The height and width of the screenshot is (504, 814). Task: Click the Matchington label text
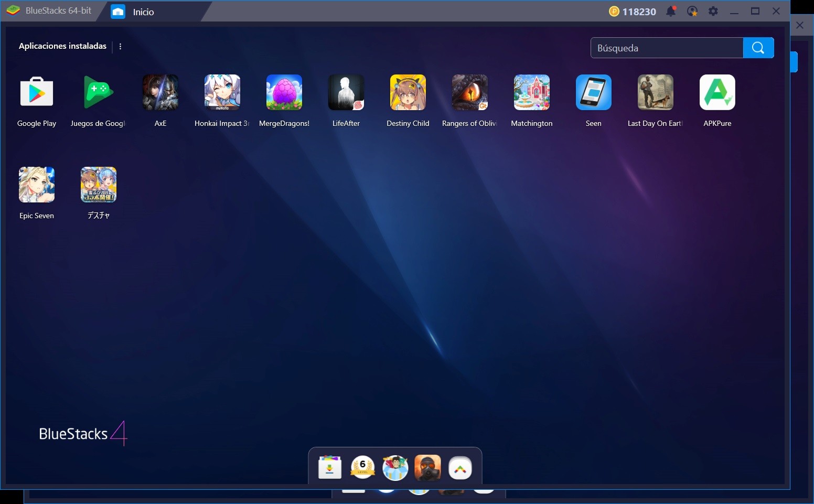(532, 123)
